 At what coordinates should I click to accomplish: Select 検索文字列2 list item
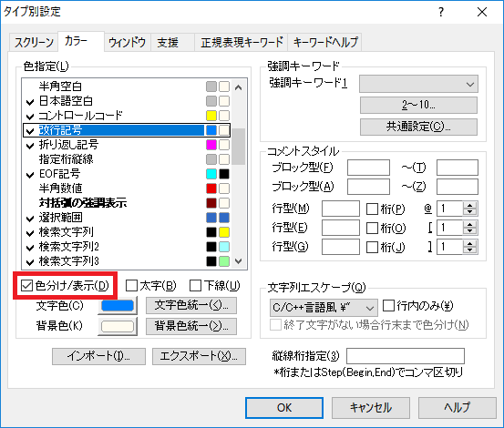click(x=127, y=247)
